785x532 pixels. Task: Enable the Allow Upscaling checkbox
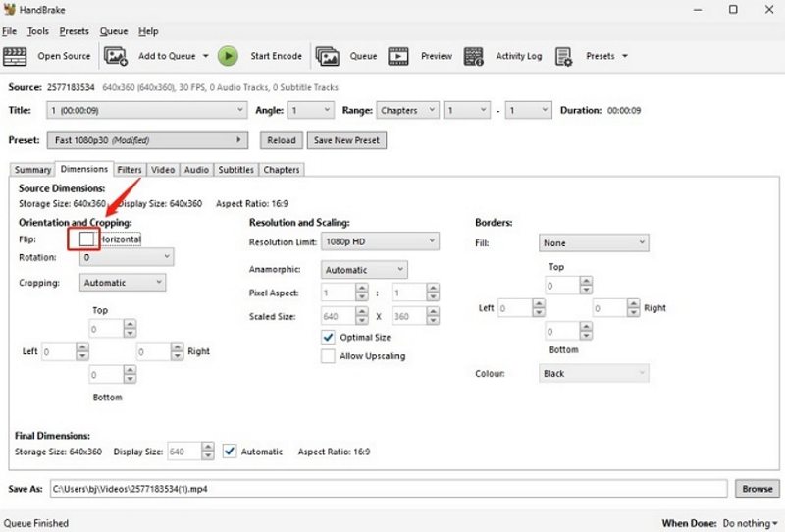click(328, 356)
